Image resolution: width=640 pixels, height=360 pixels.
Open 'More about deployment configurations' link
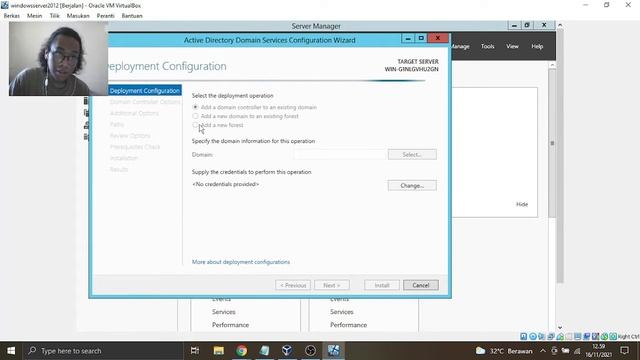point(241,262)
